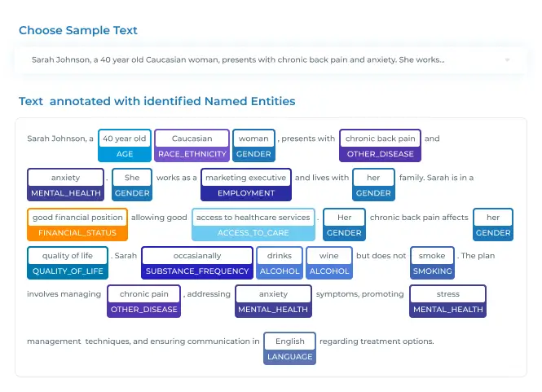Open the sample text dropdown arrow
This screenshot has width=542, height=392.
coord(507,59)
